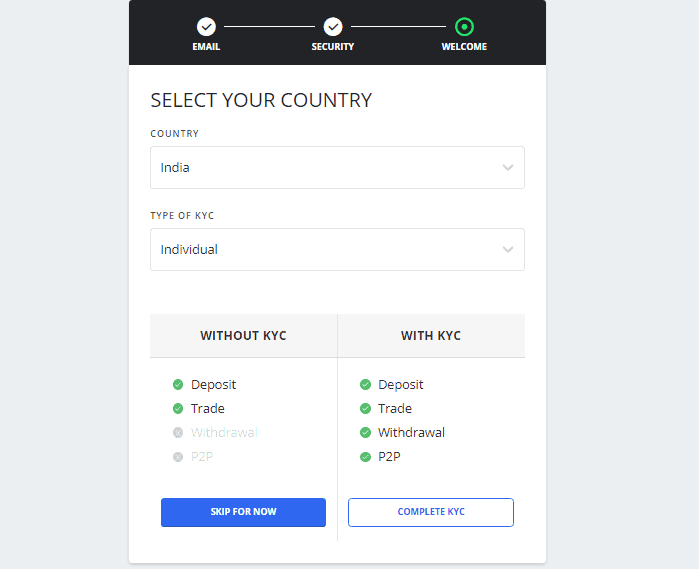Screen dimensions: 699x569
Task: Select the WITHOUT KYC column header
Action: (x=243, y=336)
